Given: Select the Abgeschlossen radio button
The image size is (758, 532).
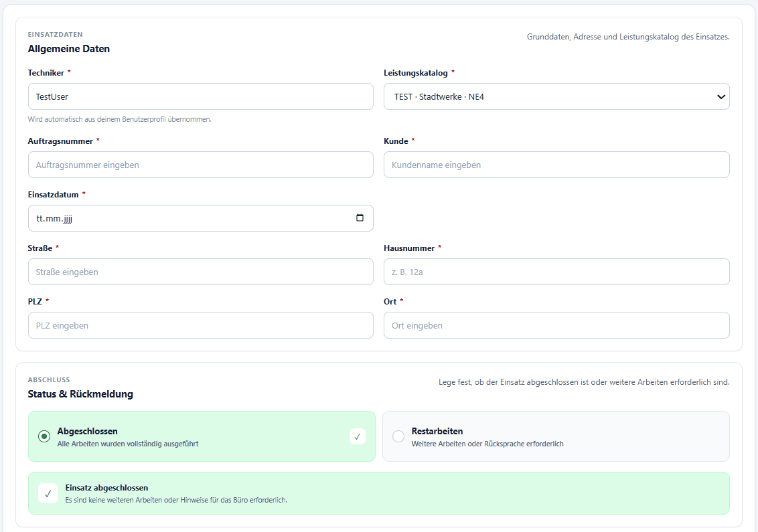Looking at the screenshot, I should click(x=44, y=436).
